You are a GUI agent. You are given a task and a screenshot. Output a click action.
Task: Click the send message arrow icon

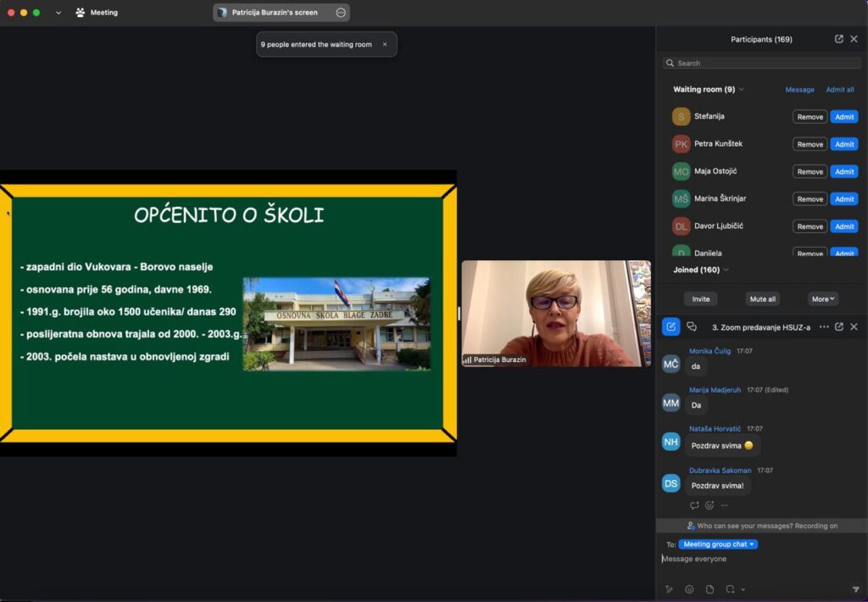click(854, 589)
